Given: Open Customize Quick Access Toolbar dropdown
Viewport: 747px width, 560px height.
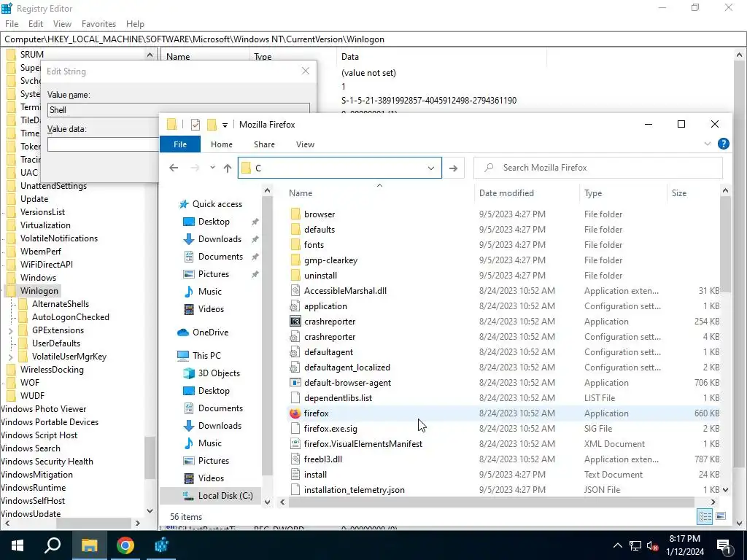Looking at the screenshot, I should pos(225,125).
